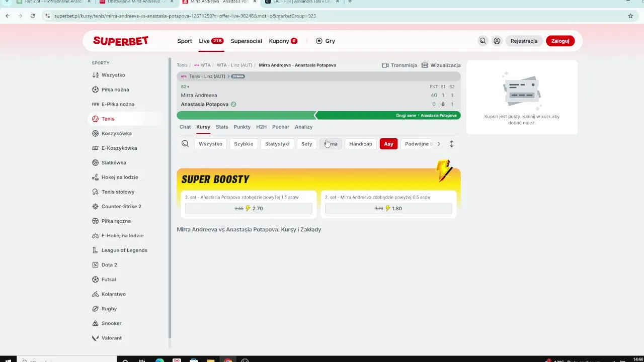Switch to the Puchar tab

click(281, 127)
